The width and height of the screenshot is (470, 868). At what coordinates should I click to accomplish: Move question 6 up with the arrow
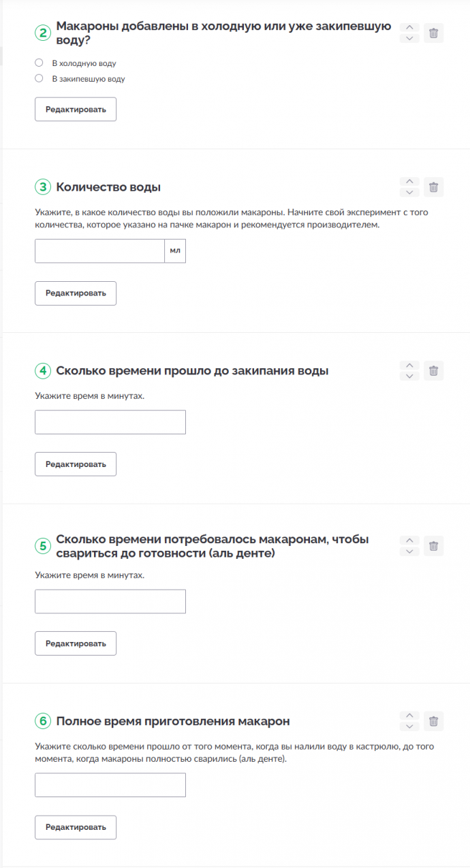point(409,716)
